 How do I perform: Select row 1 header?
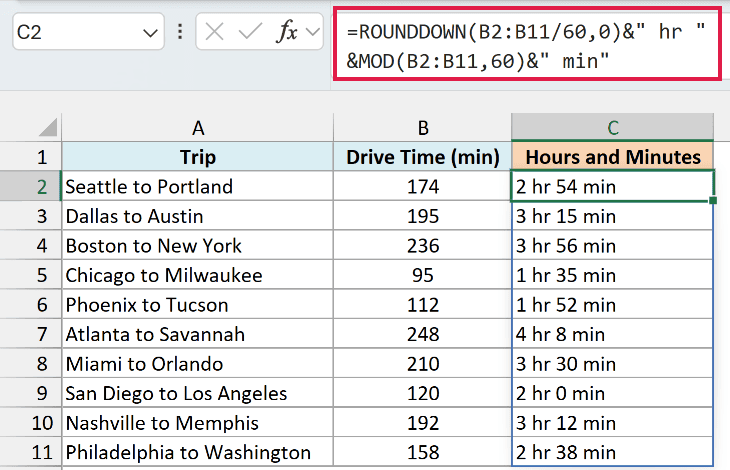coord(31,157)
